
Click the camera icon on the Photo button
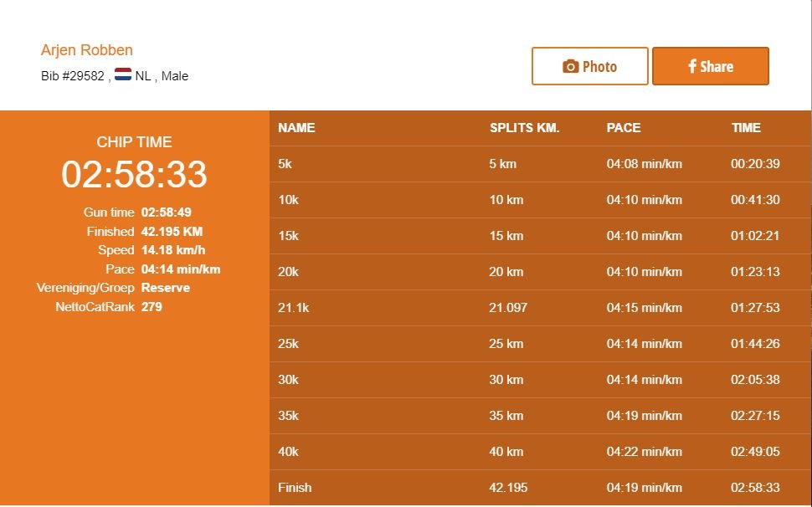pyautogui.click(x=569, y=66)
